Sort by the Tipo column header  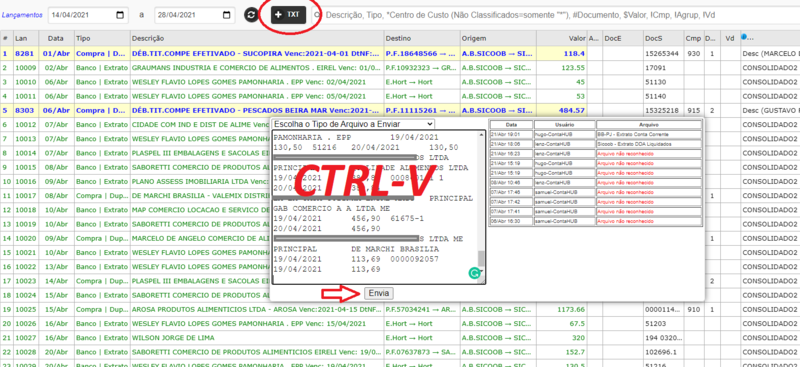(x=102, y=38)
